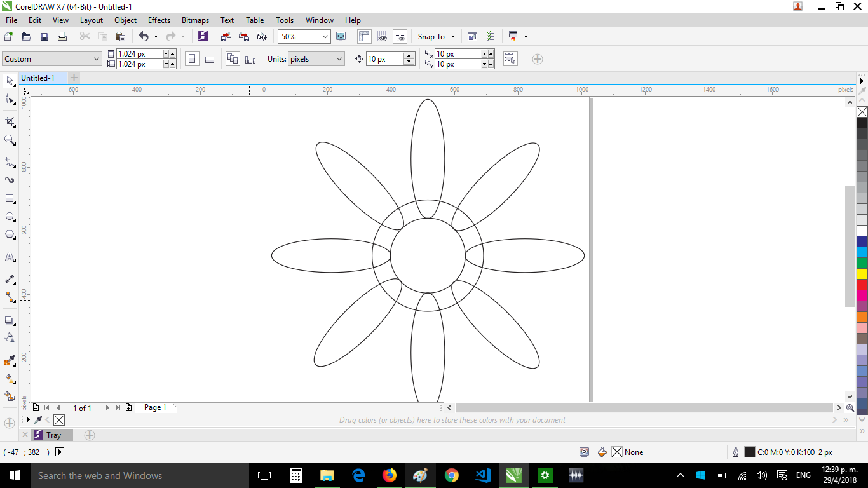Set page orientation to landscape
Image resolution: width=868 pixels, height=488 pixels.
tap(210, 59)
